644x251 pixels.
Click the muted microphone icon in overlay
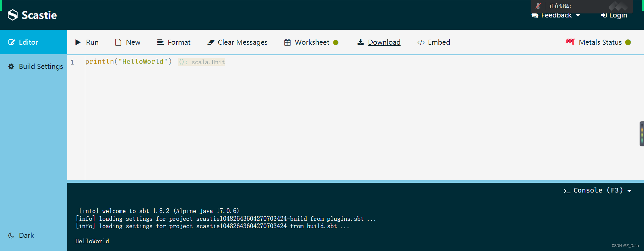coord(538,6)
